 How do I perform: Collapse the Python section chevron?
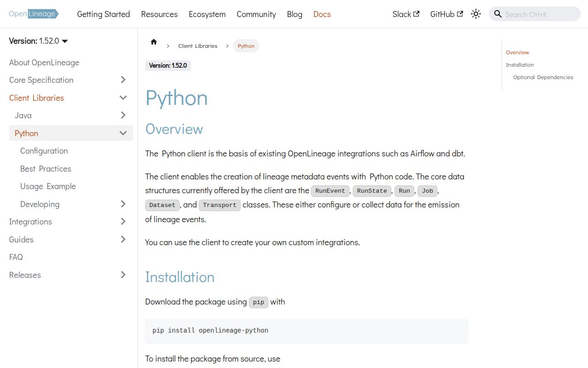[123, 133]
